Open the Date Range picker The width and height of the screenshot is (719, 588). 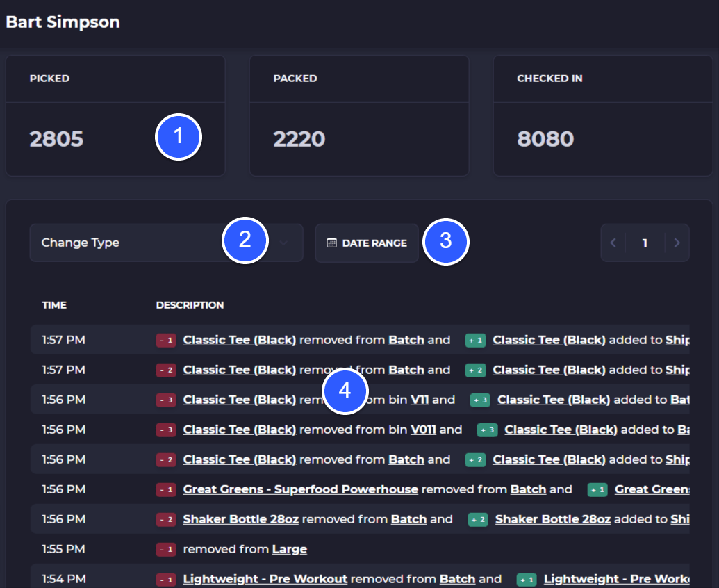click(367, 243)
